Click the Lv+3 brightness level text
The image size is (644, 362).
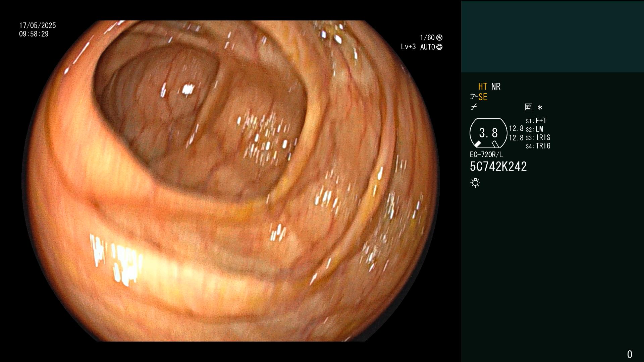[x=408, y=47]
